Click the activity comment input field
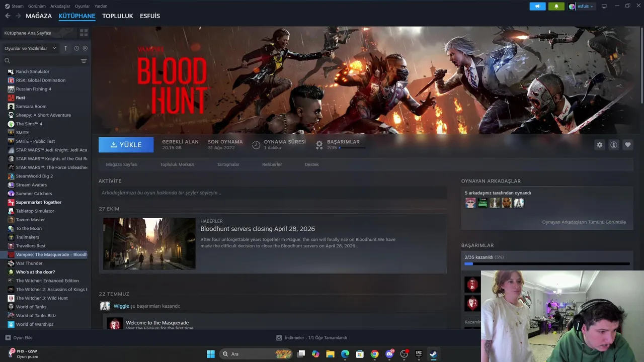This screenshot has height=362, width=644. [273, 193]
